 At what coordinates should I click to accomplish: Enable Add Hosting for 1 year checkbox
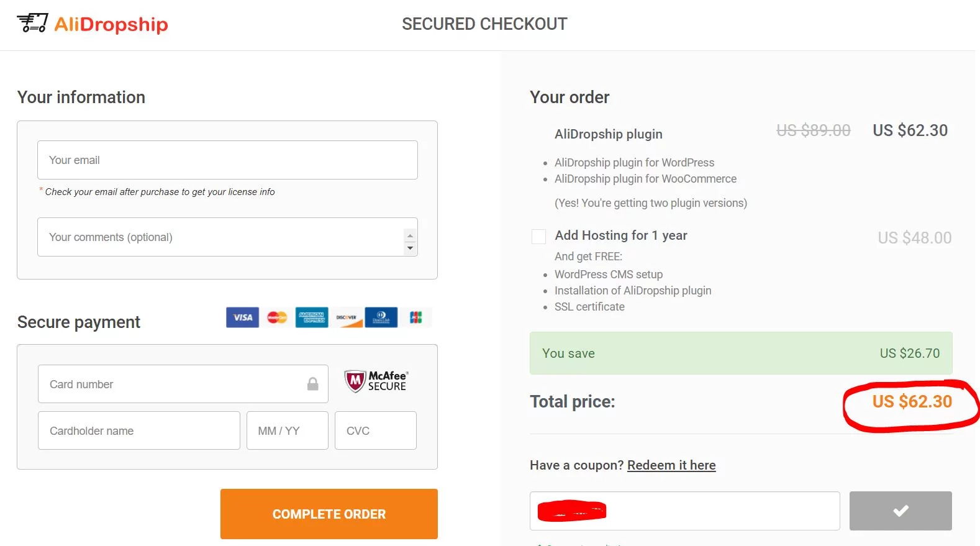point(538,237)
